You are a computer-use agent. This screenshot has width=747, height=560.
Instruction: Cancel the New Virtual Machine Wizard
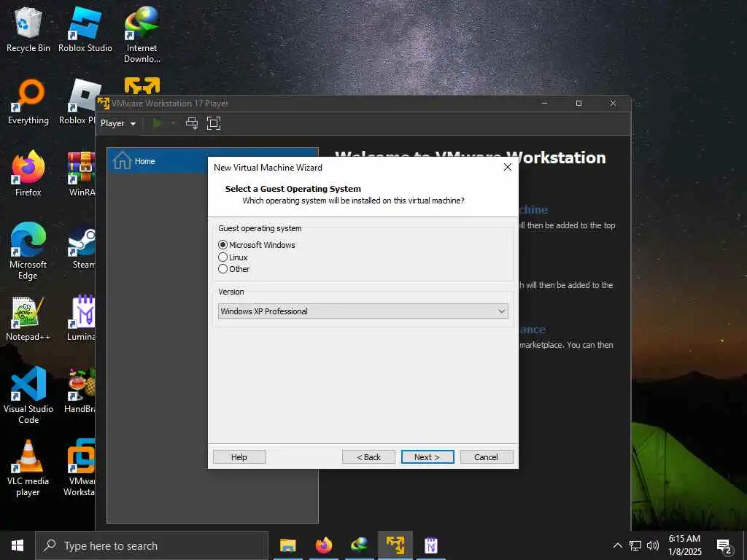coord(487,457)
